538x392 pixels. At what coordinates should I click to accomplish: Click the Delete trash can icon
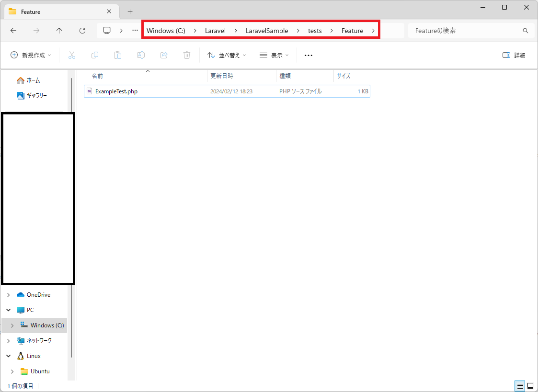[187, 55]
